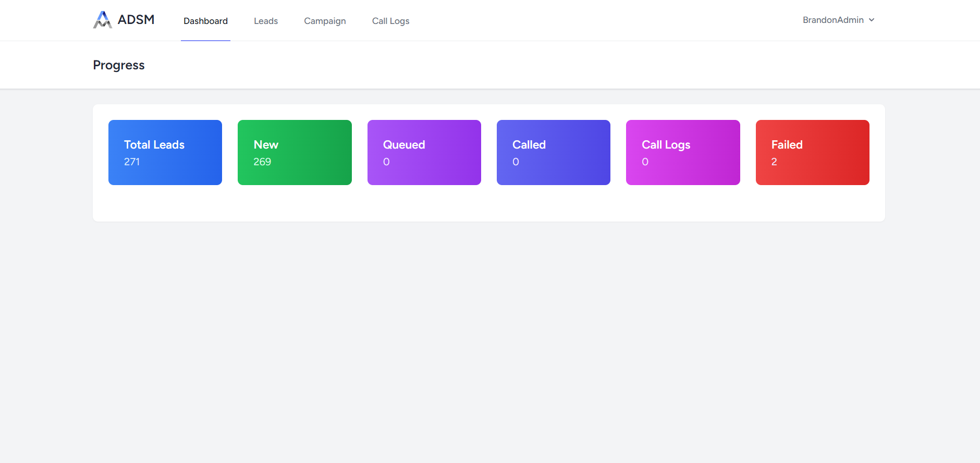Click the ADSM logo icon

(x=102, y=20)
